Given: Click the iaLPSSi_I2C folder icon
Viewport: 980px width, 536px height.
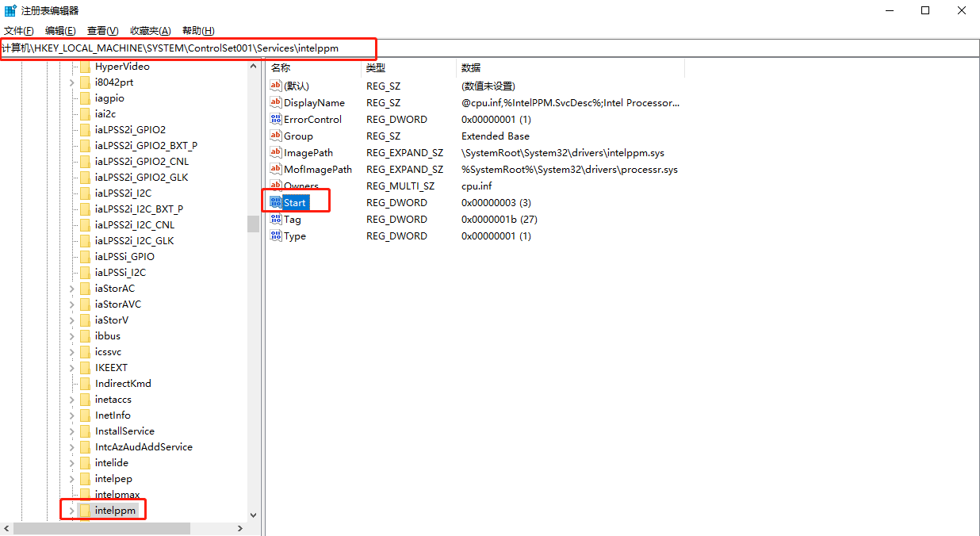Looking at the screenshot, I should pyautogui.click(x=85, y=273).
